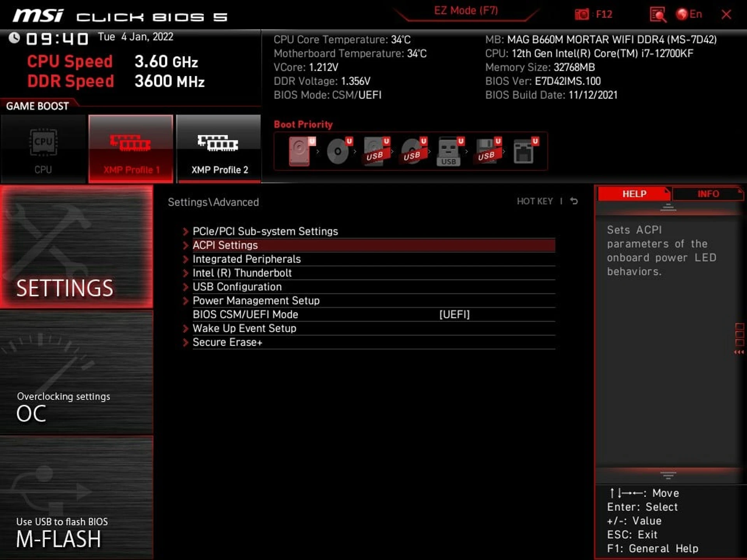Expand Secure Erase+ submenu
The width and height of the screenshot is (747, 560).
click(x=373, y=342)
